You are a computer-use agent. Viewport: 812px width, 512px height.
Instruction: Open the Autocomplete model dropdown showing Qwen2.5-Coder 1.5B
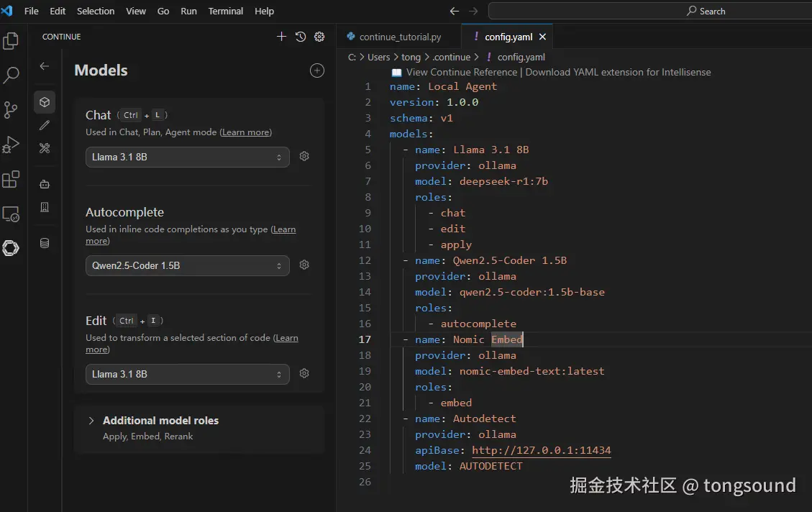tap(187, 265)
